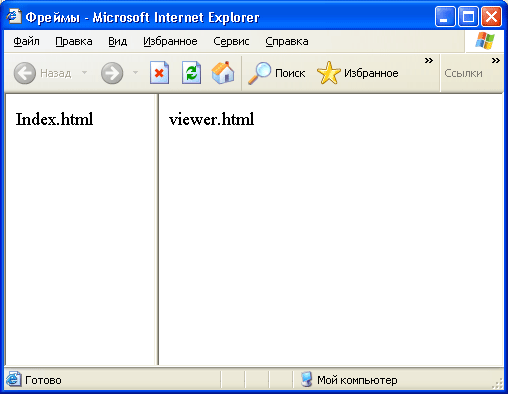This screenshot has height=394, width=508.
Task: Open the Вид menu
Action: coord(117,41)
